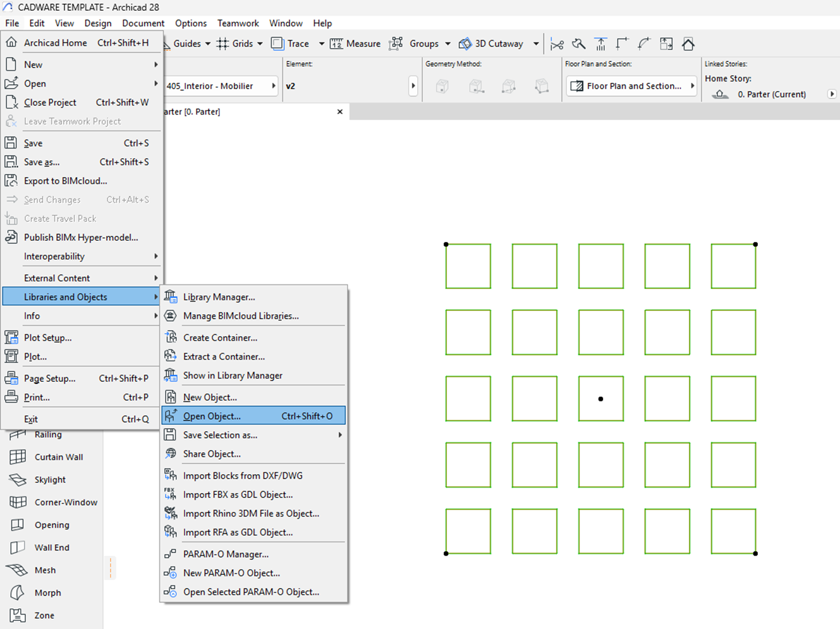Choose Library Manager... from submenu
This screenshot has height=629, width=840.
coord(253,296)
